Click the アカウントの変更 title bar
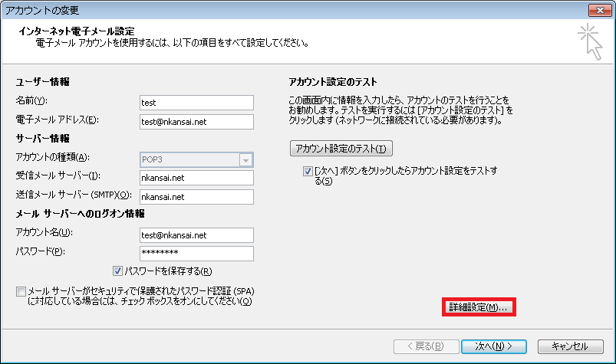The image size is (616, 364). 230,10
